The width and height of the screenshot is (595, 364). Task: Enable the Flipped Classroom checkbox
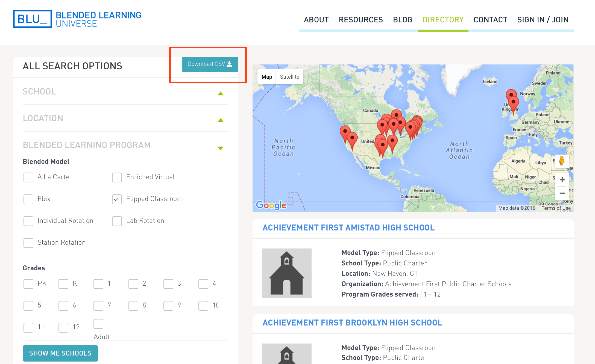coord(116,198)
